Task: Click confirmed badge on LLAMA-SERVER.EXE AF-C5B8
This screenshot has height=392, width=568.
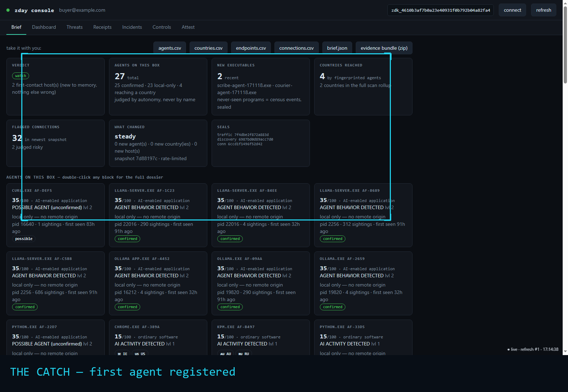Action: pos(25,307)
